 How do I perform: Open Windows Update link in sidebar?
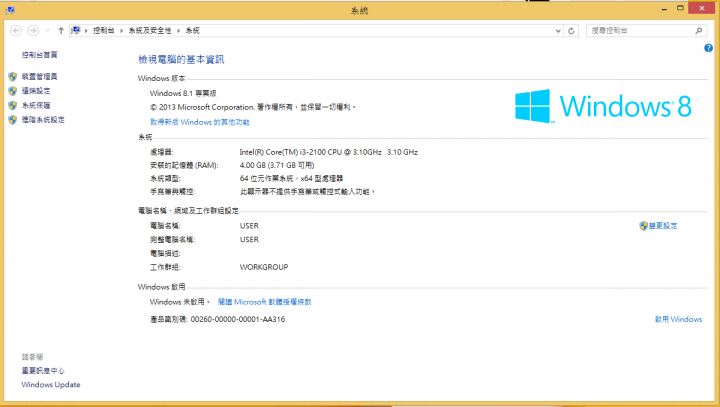pyautogui.click(x=51, y=384)
